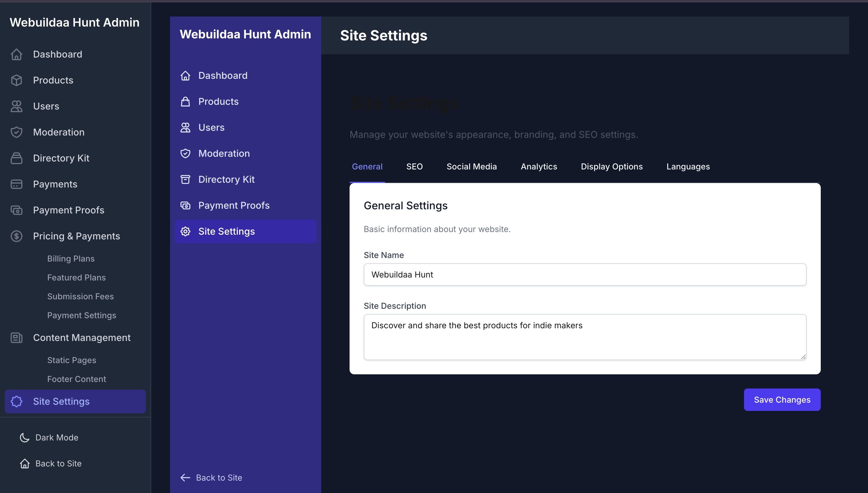The height and width of the screenshot is (493, 868).
Task: Select the Display Options tab
Action: click(x=611, y=166)
